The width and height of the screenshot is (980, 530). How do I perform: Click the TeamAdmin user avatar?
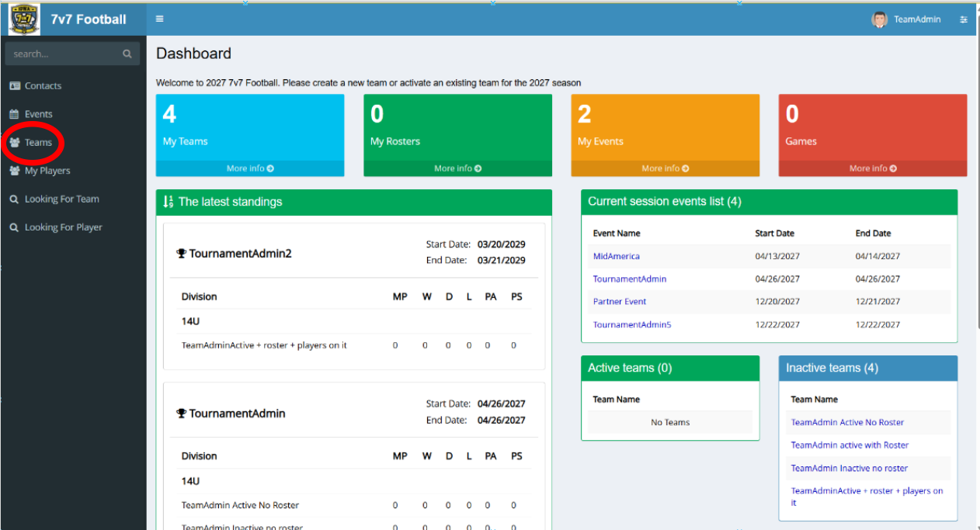[x=879, y=19]
